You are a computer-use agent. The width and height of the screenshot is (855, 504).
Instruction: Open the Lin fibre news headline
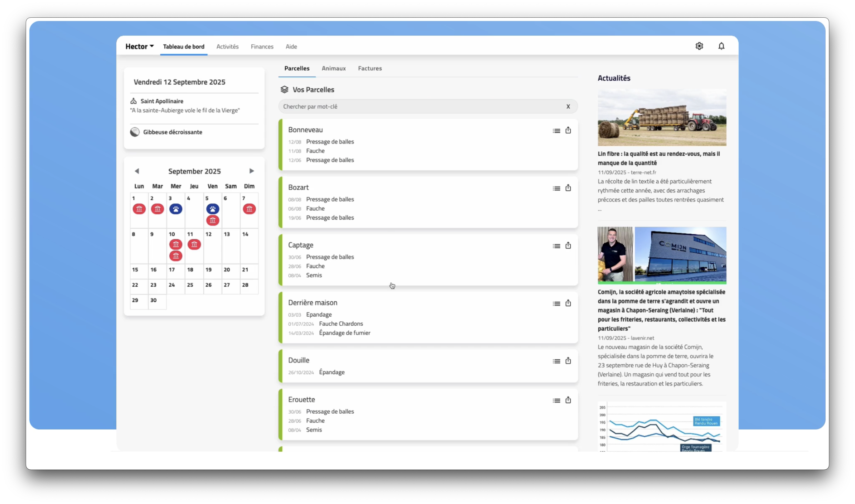(659, 159)
